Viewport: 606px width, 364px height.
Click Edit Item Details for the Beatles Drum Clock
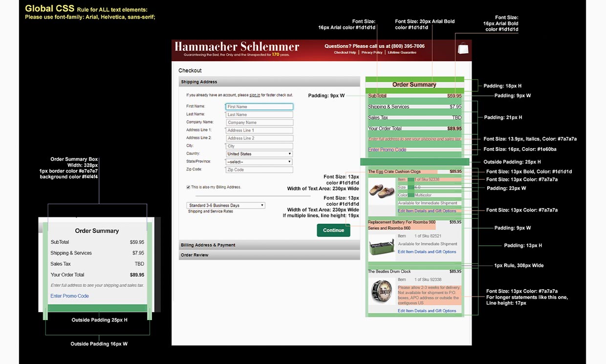pos(427,311)
